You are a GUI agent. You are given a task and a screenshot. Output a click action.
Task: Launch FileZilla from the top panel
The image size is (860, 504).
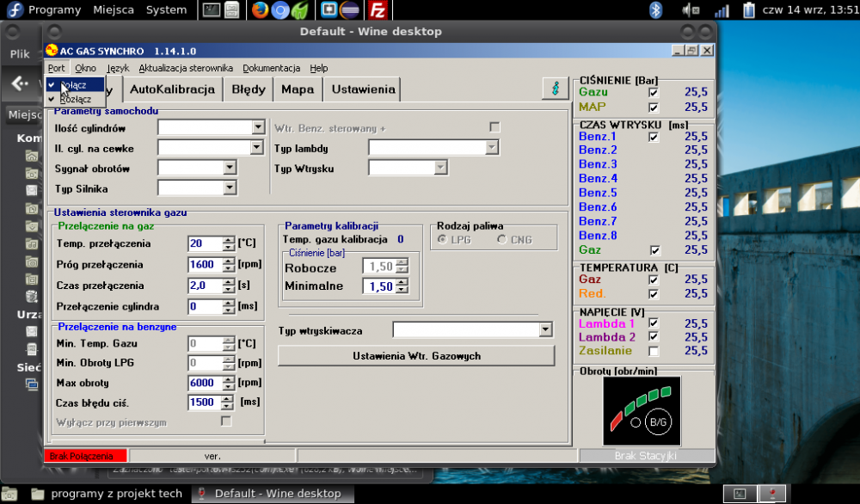[x=378, y=9]
